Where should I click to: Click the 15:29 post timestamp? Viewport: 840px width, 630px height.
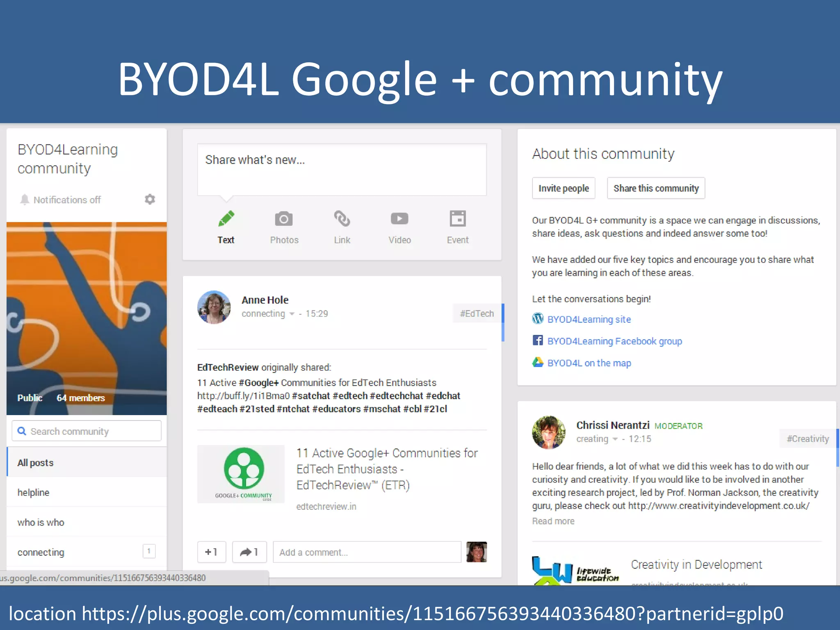(x=317, y=314)
